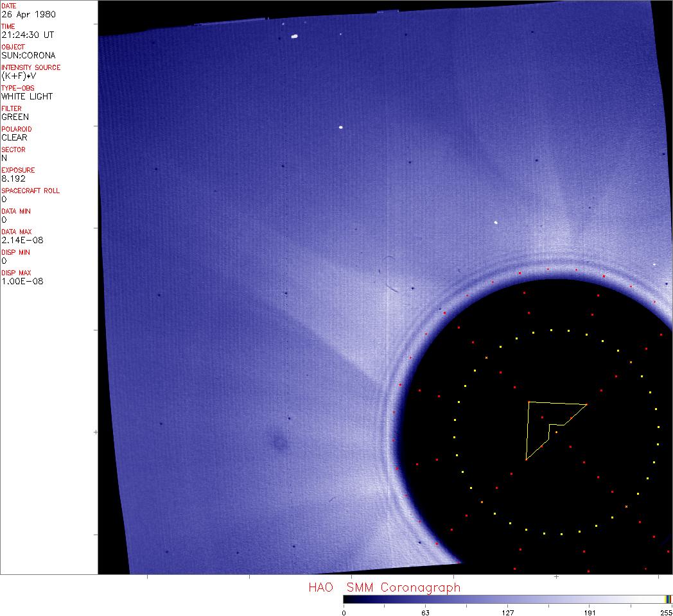Click the "SPACECRAFT ROLL" label

[30, 191]
